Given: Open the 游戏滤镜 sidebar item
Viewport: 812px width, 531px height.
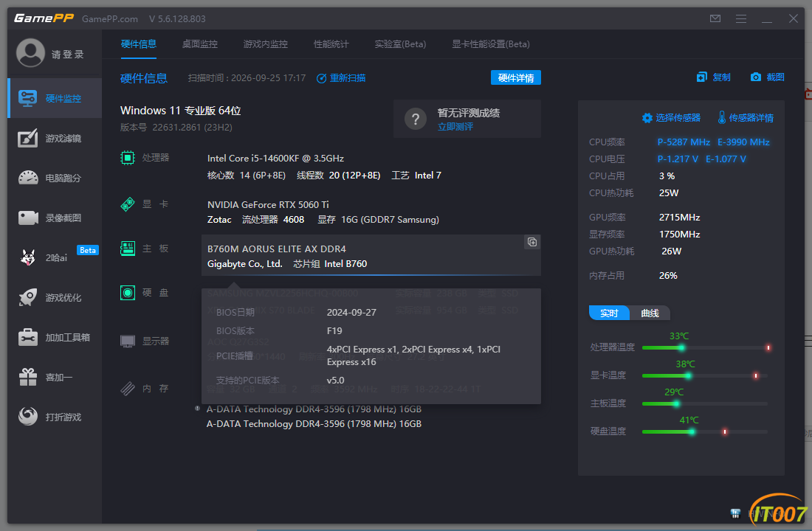Looking at the screenshot, I should click(x=55, y=138).
